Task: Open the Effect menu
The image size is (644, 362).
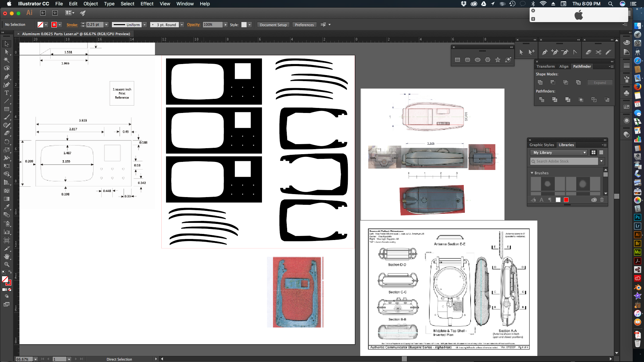Action: coord(147,4)
